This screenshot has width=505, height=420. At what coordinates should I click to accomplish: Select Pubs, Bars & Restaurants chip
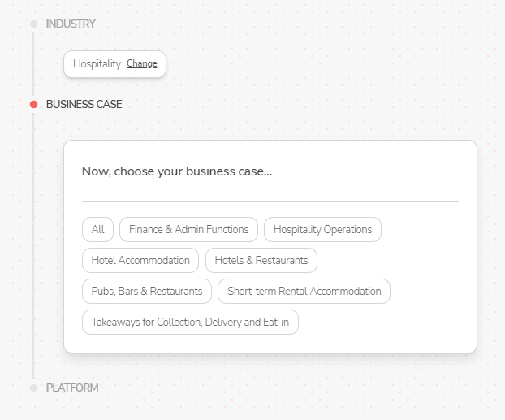coord(147,292)
